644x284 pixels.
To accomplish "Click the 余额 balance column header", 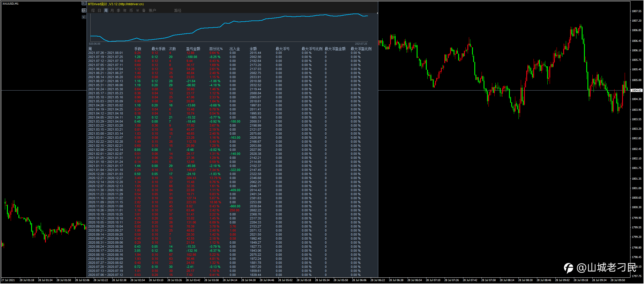I will coord(253,49).
